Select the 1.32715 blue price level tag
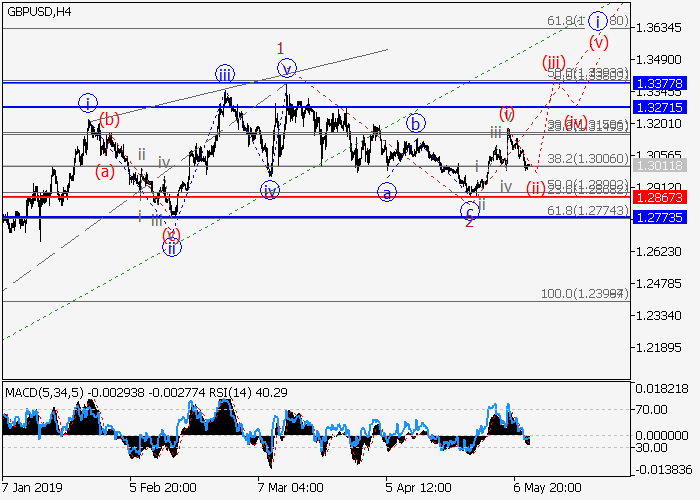Image resolution: width=700 pixels, height=500 pixels. [664, 106]
